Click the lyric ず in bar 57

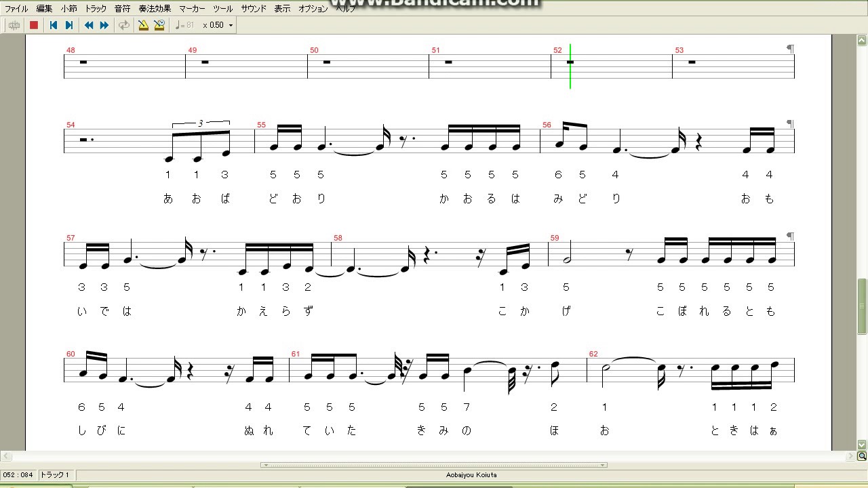(x=309, y=311)
